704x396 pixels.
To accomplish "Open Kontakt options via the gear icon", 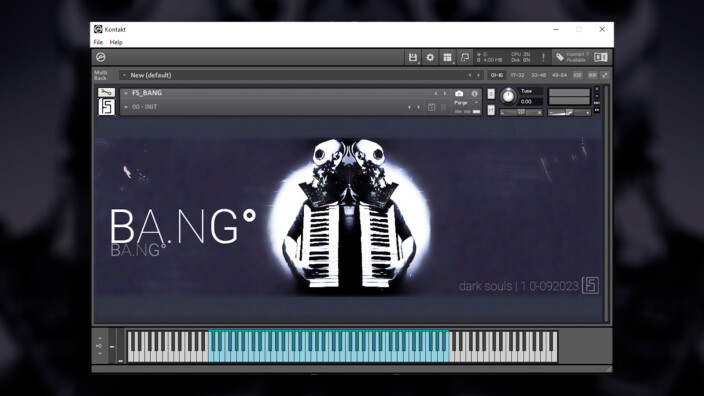I will click(x=430, y=57).
